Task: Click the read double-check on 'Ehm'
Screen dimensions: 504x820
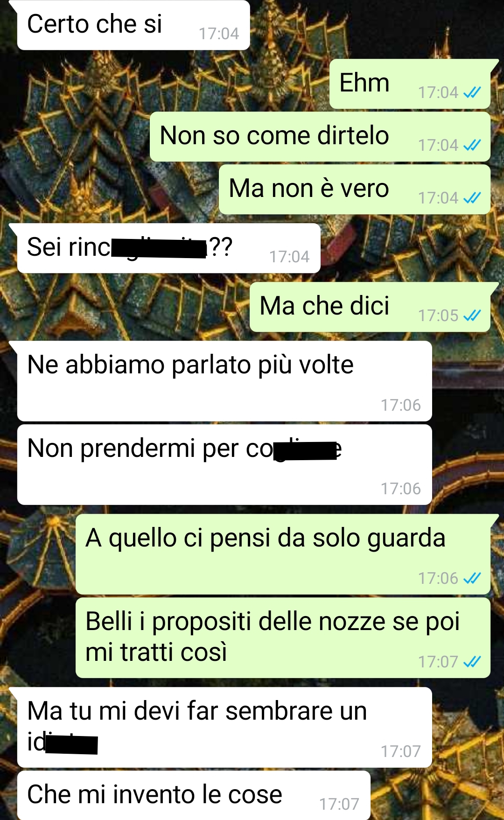Action: tap(472, 92)
